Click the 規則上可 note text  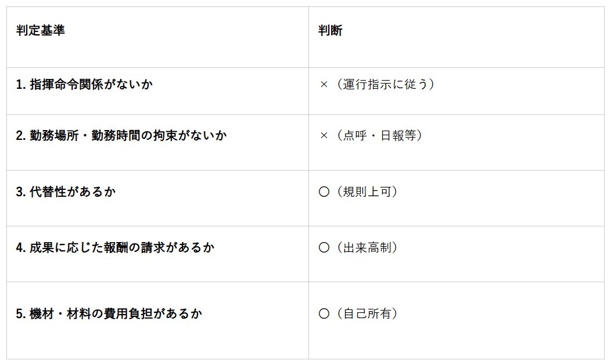[x=364, y=192]
